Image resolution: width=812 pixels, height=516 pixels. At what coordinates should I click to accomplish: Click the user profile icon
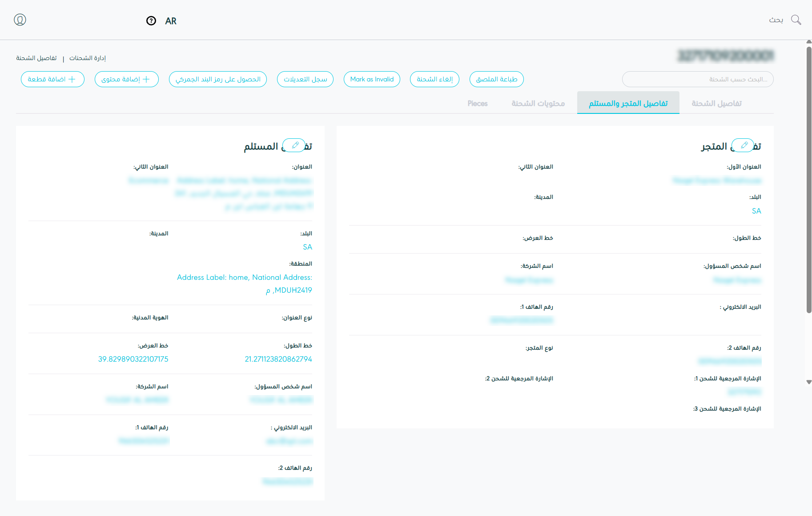pyautogui.click(x=20, y=20)
